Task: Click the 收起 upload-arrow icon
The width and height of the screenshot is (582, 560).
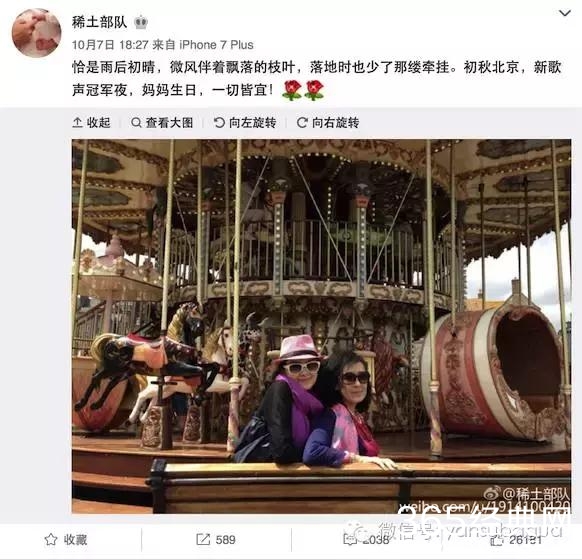Action: (x=77, y=122)
